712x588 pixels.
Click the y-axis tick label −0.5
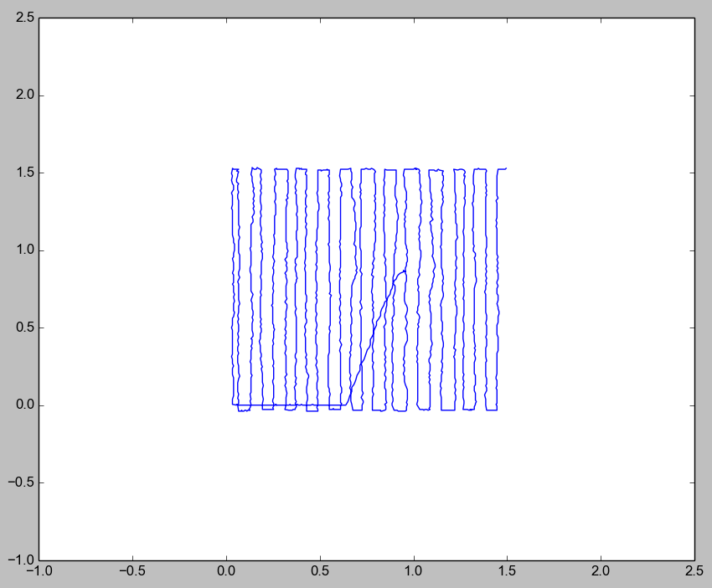click(x=21, y=482)
